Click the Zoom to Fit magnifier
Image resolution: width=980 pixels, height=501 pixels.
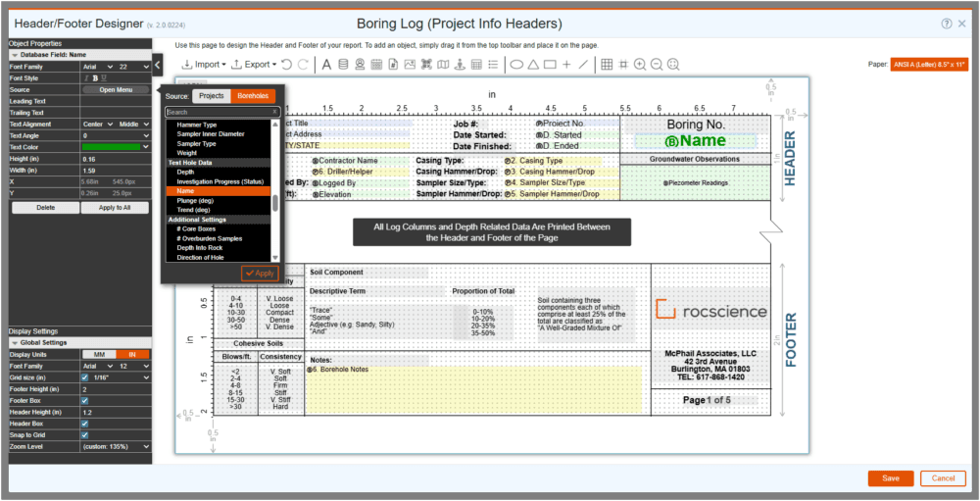click(673, 64)
